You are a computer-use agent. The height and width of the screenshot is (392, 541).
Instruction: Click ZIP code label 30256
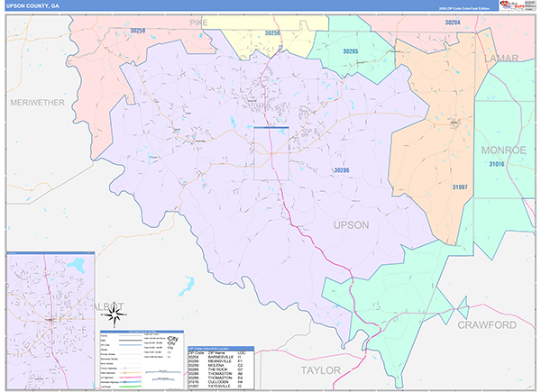pyautogui.click(x=272, y=32)
